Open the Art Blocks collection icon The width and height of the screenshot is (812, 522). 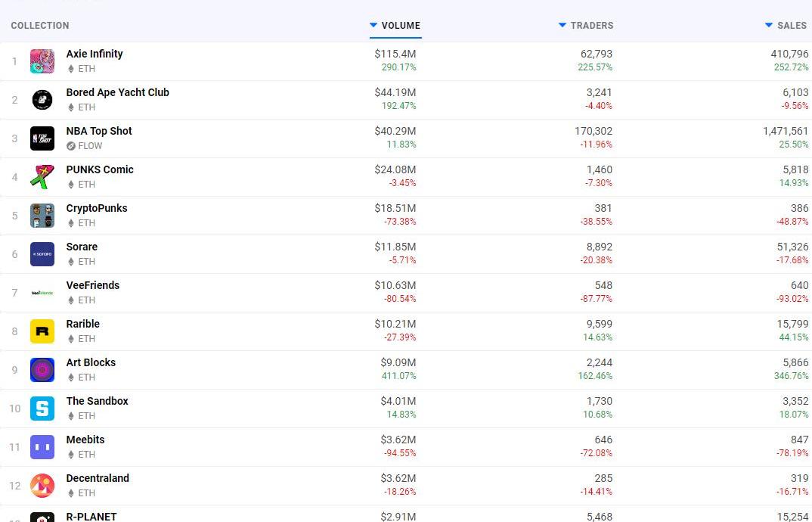coord(42,370)
